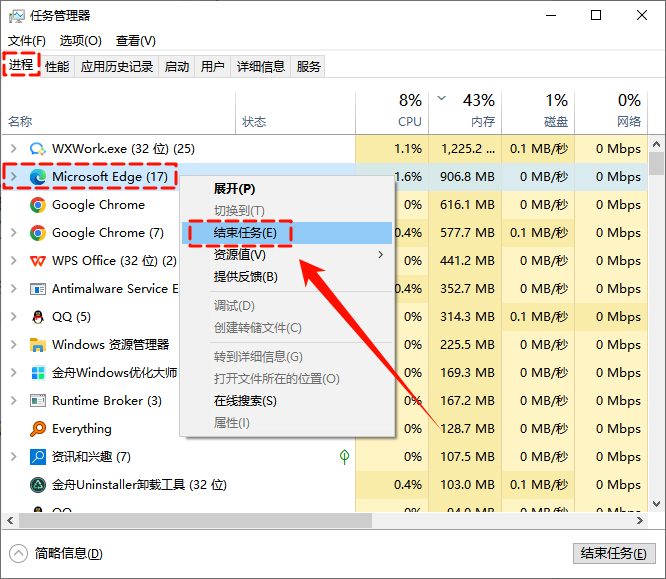The width and height of the screenshot is (666, 579).
Task: Sort by the 名称 column header
Action: pyautogui.click(x=119, y=113)
